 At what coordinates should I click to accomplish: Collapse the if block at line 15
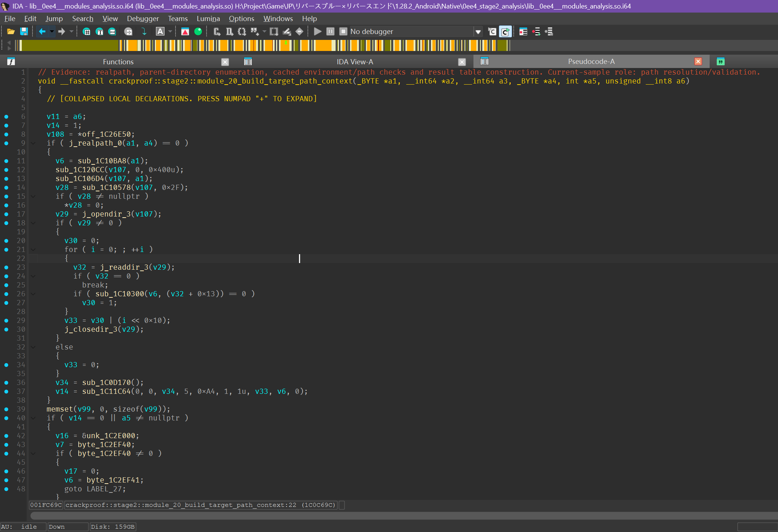[x=33, y=197]
